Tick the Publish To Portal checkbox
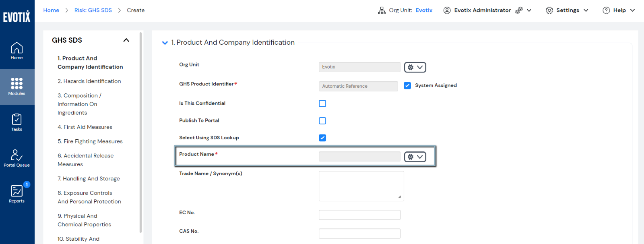644x244 pixels. point(322,121)
